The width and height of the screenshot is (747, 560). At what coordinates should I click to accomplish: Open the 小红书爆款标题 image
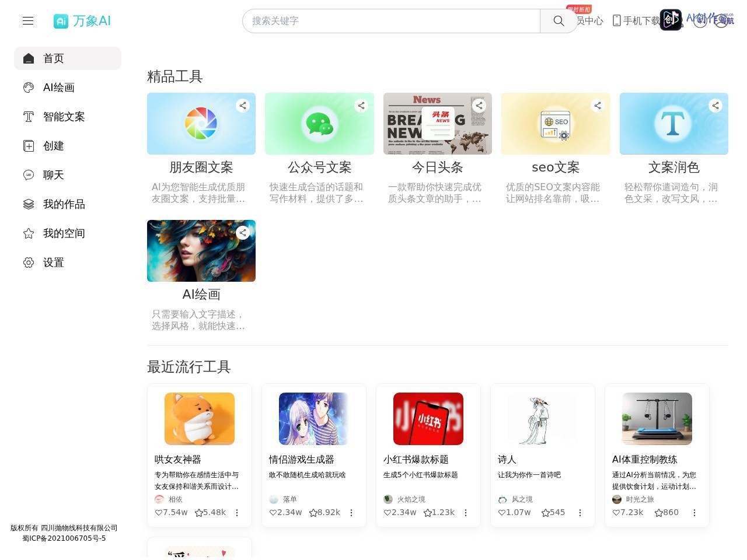[x=428, y=419]
